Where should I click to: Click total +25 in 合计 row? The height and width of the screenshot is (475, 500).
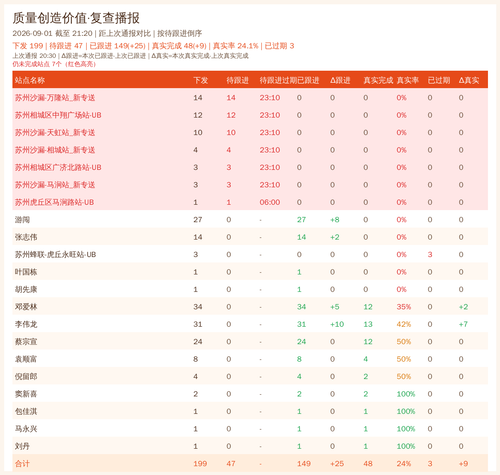click(337, 464)
